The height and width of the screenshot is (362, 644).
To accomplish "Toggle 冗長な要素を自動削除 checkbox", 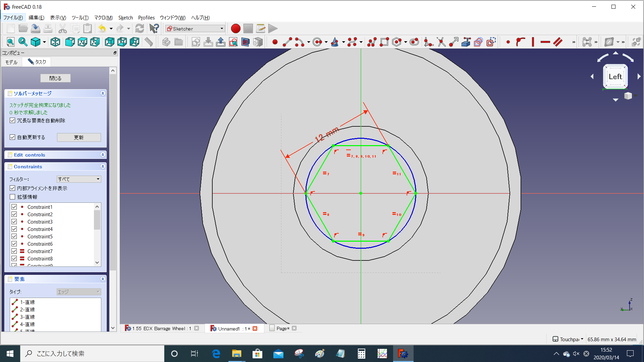I will 12,120.
